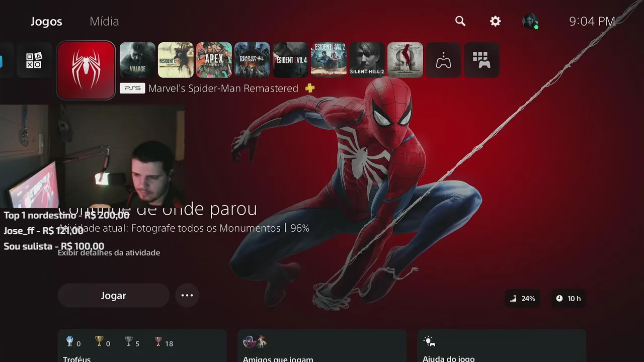
Task: Select the God of War Remastered tile
Action: pyautogui.click(x=405, y=60)
